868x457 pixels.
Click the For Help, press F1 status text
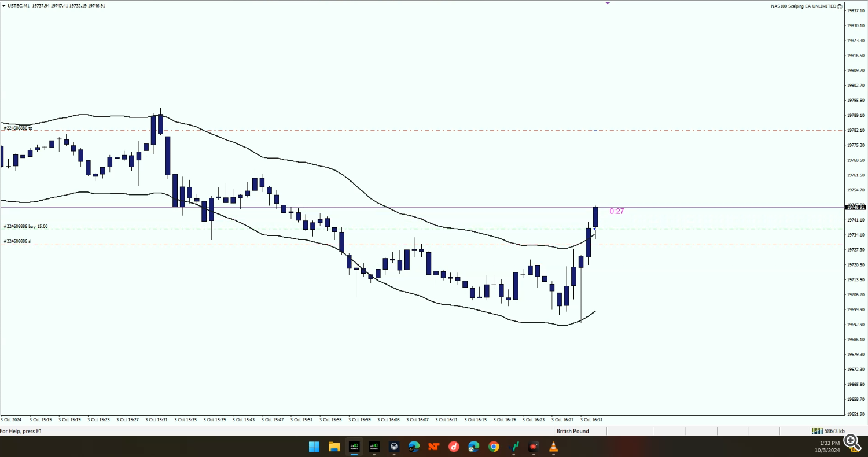click(x=21, y=431)
